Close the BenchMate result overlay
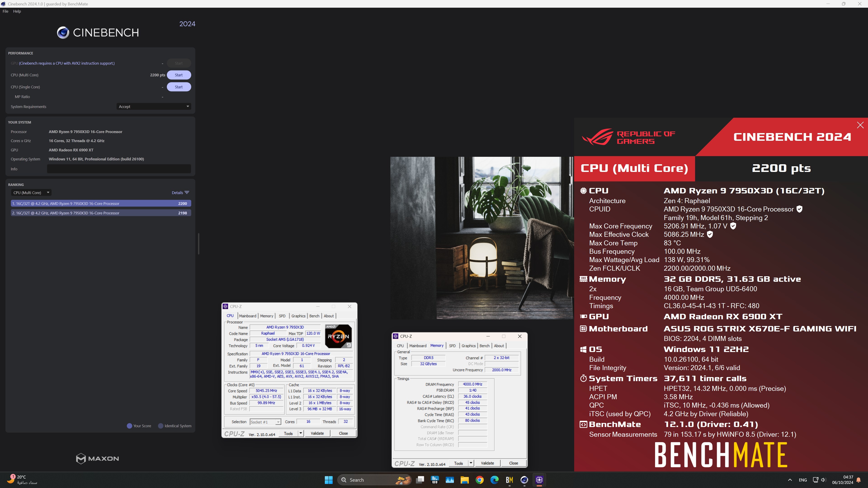 pyautogui.click(x=860, y=125)
